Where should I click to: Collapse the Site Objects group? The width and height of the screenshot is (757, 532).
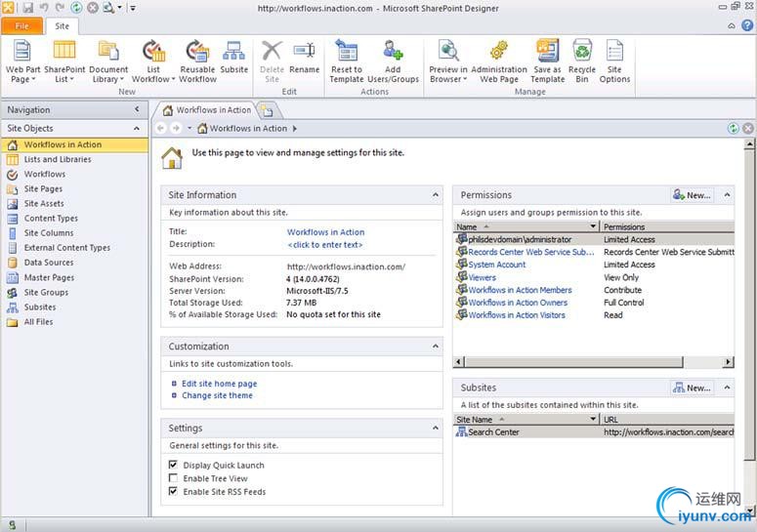(137, 128)
